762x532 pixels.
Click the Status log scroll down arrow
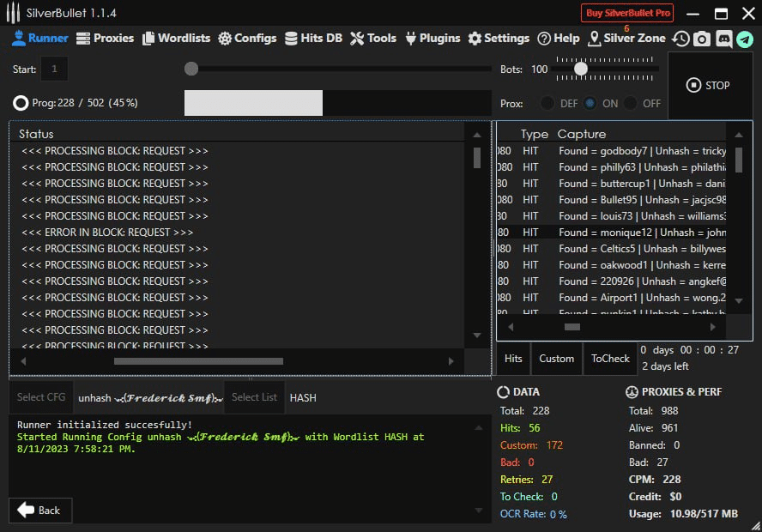pyautogui.click(x=477, y=336)
